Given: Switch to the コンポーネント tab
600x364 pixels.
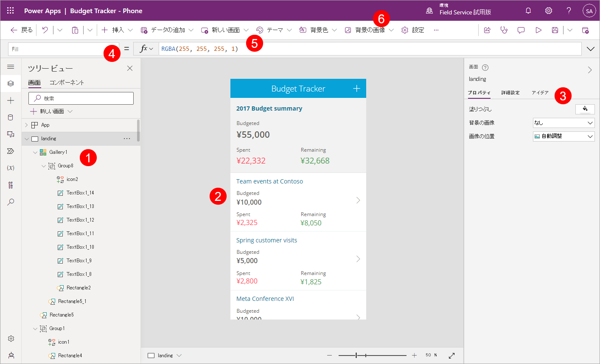Looking at the screenshot, I should (x=67, y=83).
